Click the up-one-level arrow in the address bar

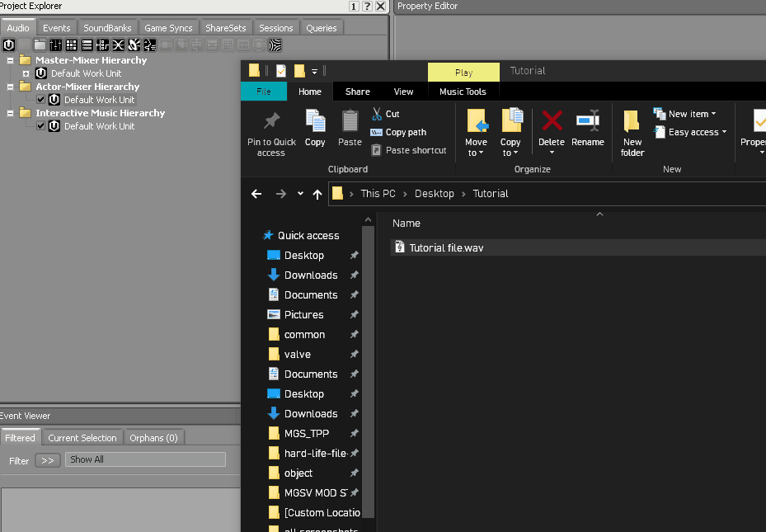[x=317, y=193]
